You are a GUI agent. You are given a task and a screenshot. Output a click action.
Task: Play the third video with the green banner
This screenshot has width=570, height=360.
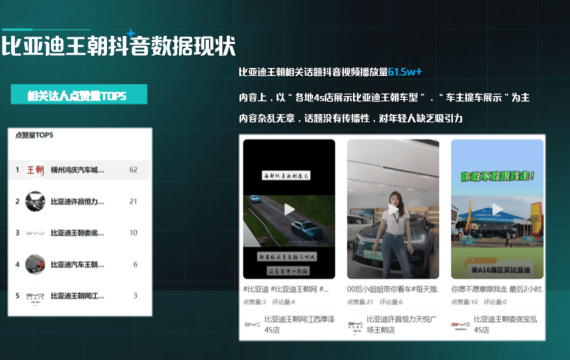point(497,209)
